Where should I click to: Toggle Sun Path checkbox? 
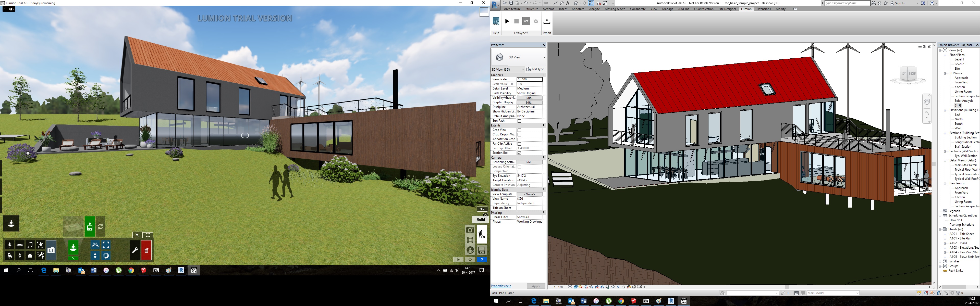pyautogui.click(x=519, y=121)
